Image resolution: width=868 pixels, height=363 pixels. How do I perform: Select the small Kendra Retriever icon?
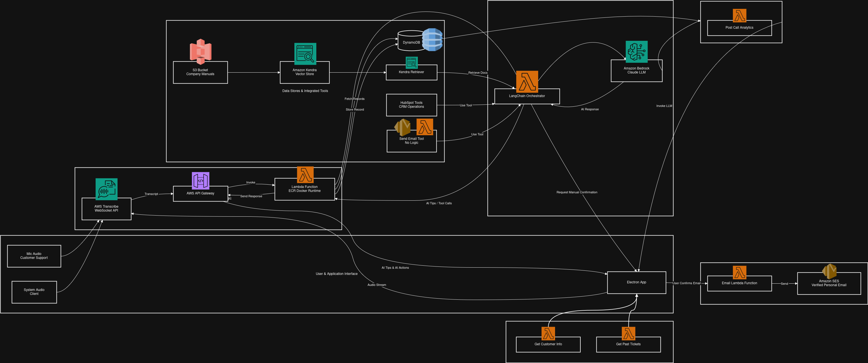pos(411,62)
